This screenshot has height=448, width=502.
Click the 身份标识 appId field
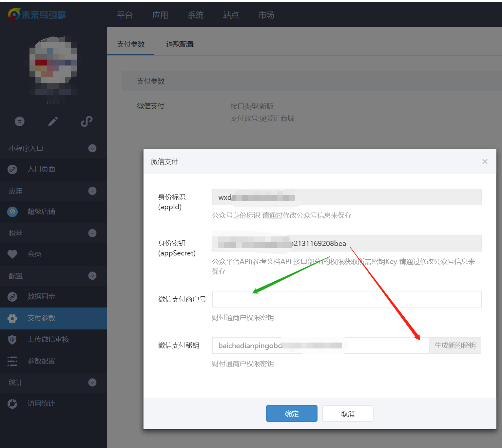click(x=347, y=197)
